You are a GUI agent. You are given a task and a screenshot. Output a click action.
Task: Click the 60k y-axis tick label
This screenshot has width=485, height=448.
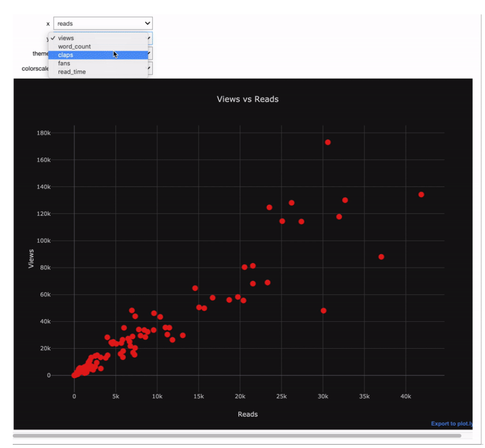pyautogui.click(x=45, y=295)
